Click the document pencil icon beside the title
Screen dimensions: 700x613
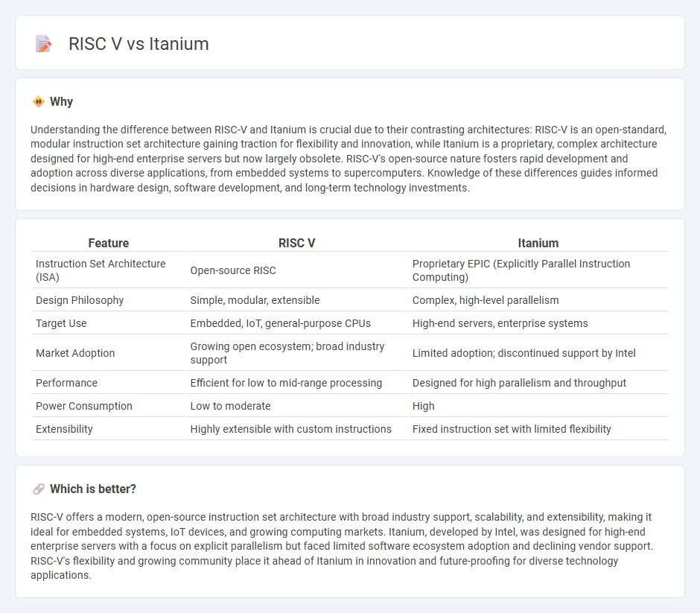click(x=43, y=44)
